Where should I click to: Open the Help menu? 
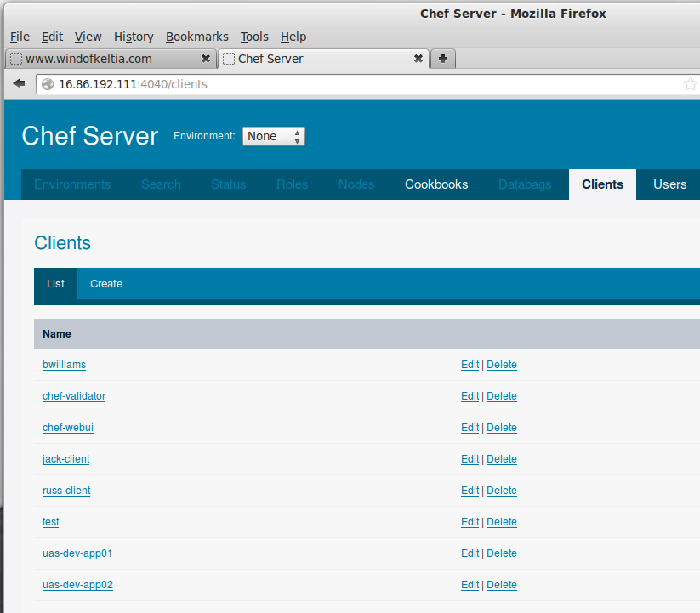(x=293, y=37)
